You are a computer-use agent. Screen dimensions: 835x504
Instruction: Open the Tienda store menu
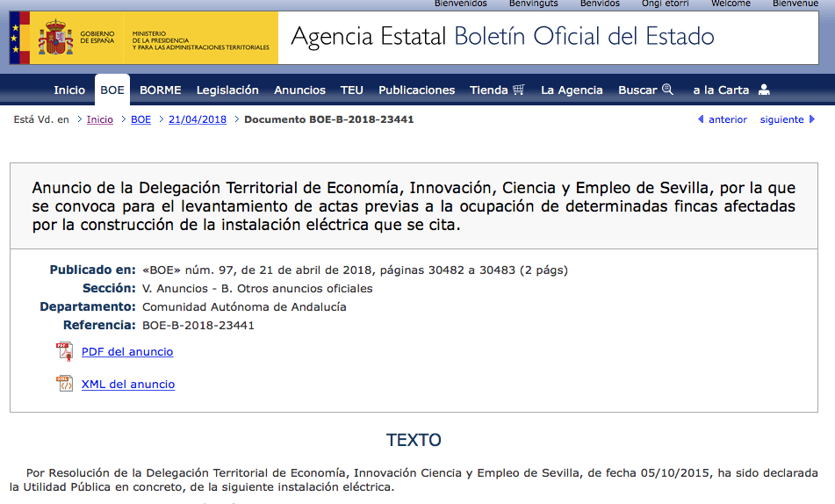(x=489, y=90)
